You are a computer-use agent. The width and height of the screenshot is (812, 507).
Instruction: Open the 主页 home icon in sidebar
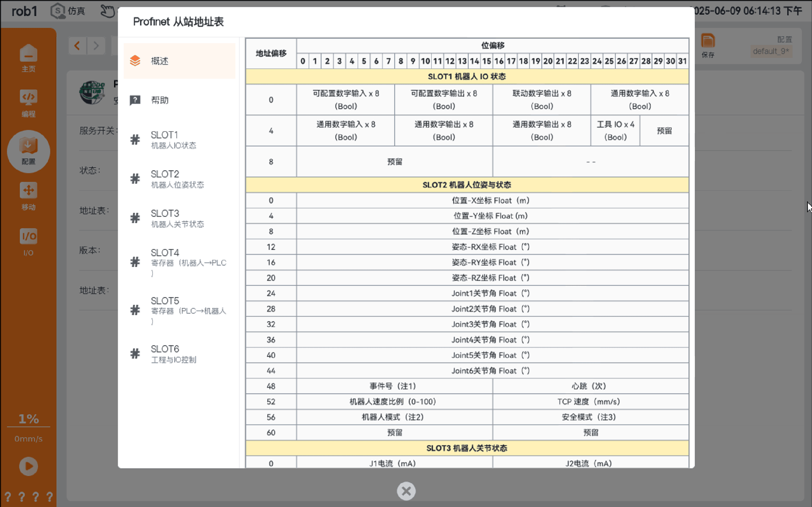coord(28,58)
